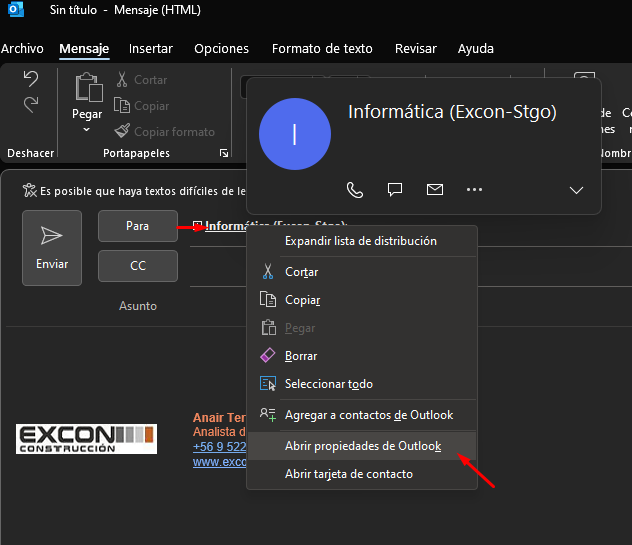Click the Undo arrow icon
Image resolution: width=632 pixels, height=545 pixels.
(31, 78)
